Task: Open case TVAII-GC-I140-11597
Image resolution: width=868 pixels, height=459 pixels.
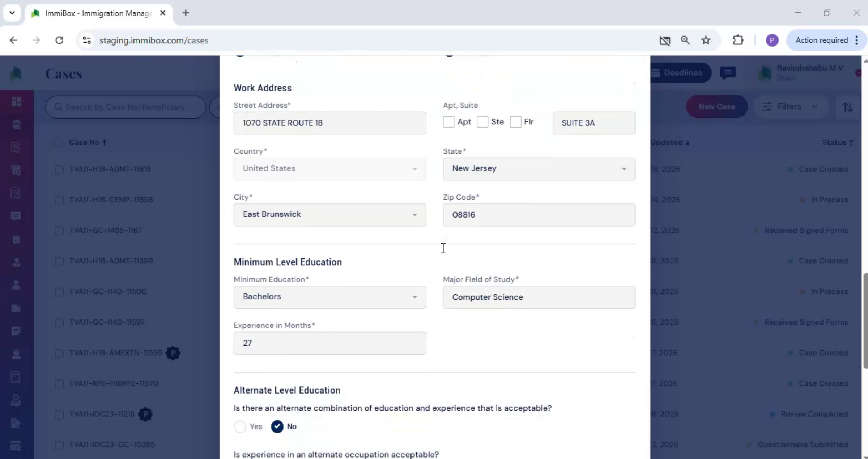Action: click(107, 322)
